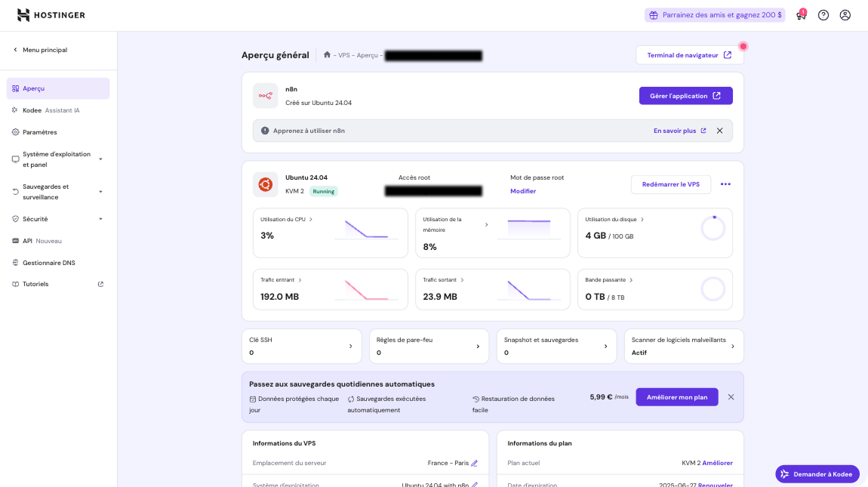Expand the Sécurité menu
This screenshot has height=487, width=868.
click(58, 219)
